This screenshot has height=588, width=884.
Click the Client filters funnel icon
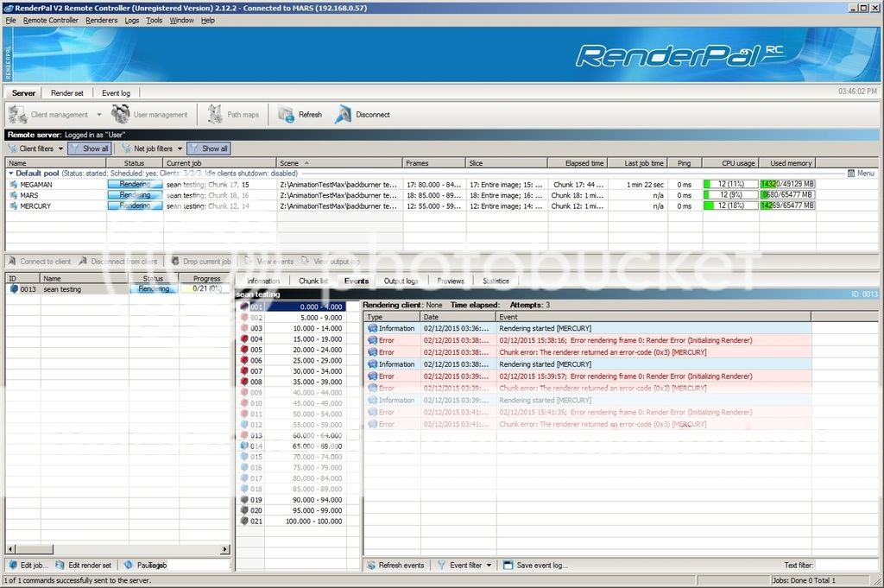(12, 149)
